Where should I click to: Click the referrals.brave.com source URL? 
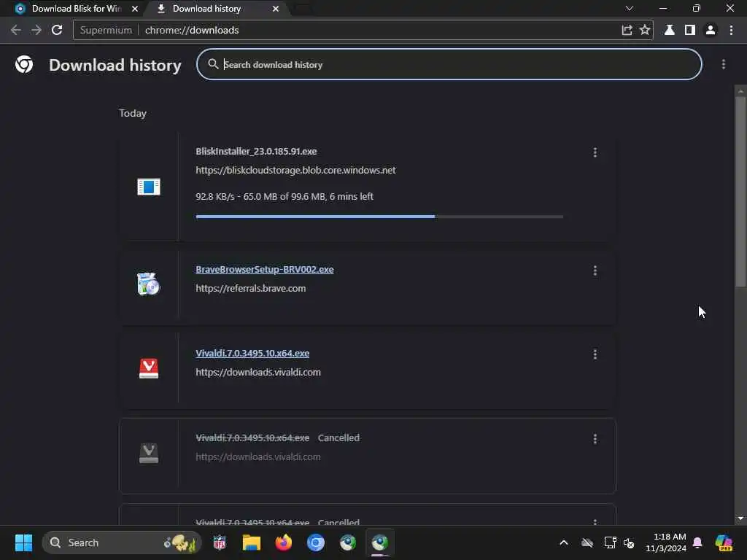tap(251, 289)
